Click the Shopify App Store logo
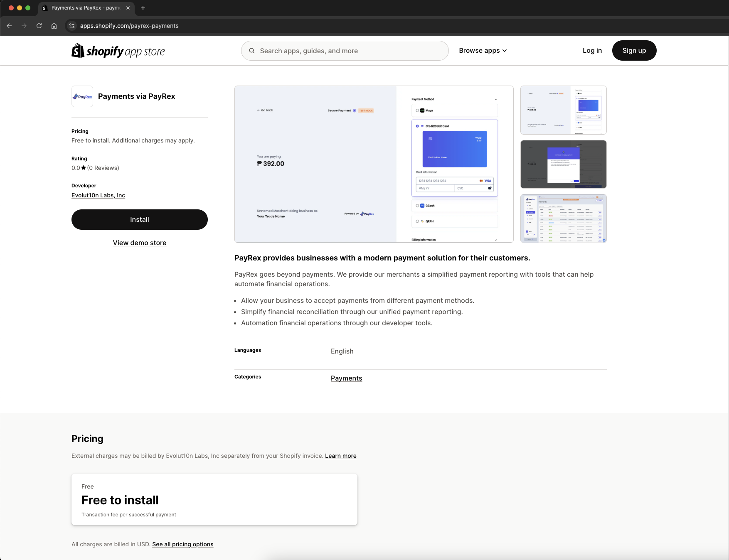This screenshot has height=560, width=729. coord(118,50)
